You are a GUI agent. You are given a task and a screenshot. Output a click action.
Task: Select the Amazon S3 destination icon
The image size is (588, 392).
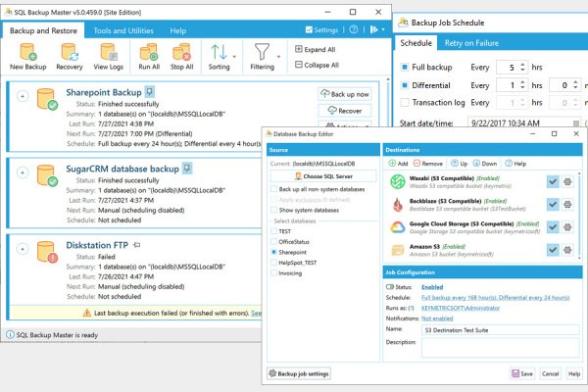click(398, 250)
